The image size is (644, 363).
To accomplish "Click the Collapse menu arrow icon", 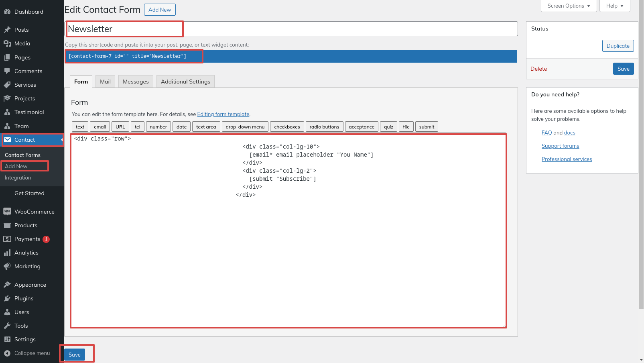I will point(7,353).
